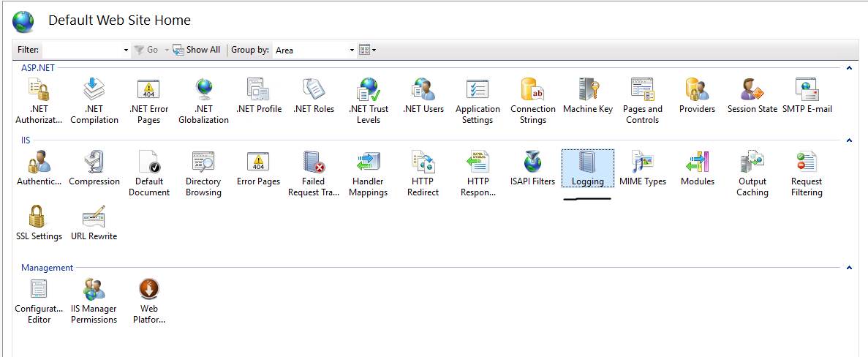
Task: Open Session State settings
Action: coord(752,97)
